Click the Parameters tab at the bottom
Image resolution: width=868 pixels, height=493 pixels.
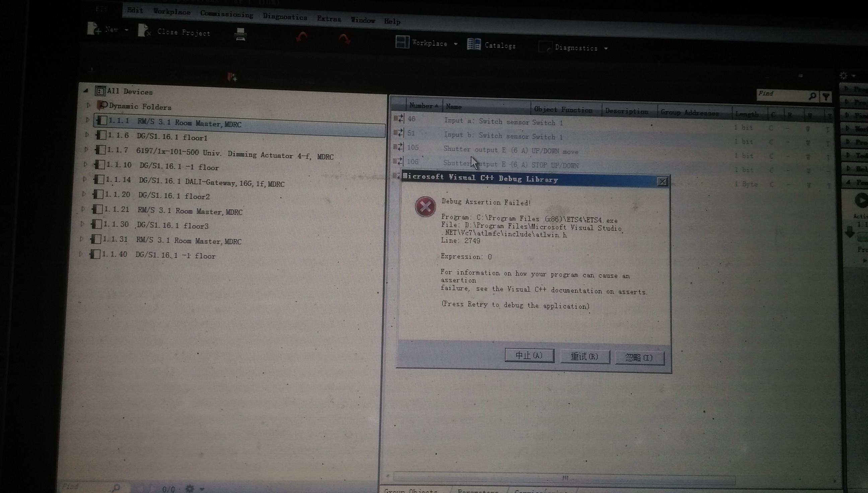tap(478, 491)
